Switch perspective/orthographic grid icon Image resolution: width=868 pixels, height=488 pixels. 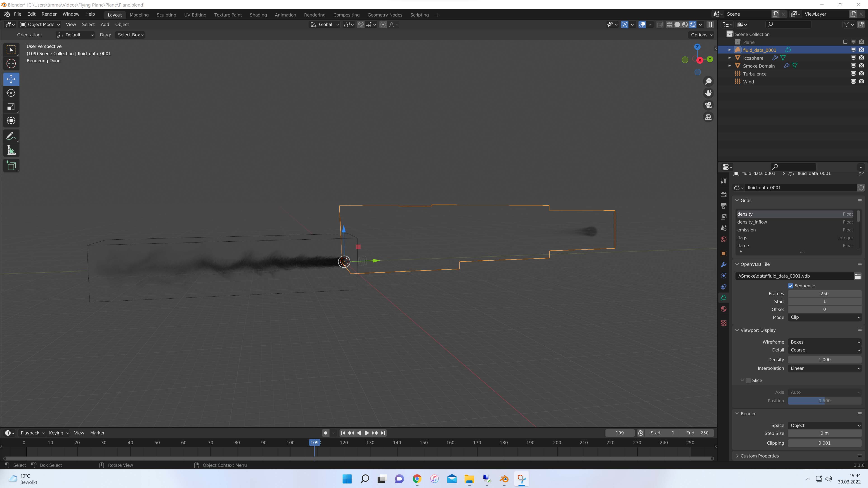(x=708, y=117)
